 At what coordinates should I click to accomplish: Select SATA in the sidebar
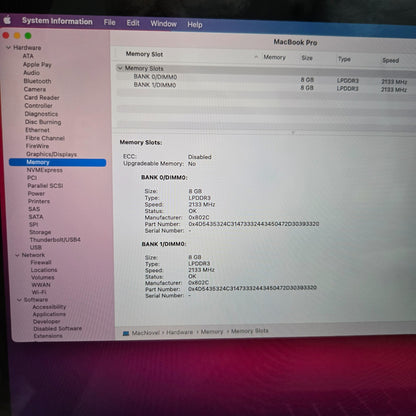pyautogui.click(x=36, y=217)
